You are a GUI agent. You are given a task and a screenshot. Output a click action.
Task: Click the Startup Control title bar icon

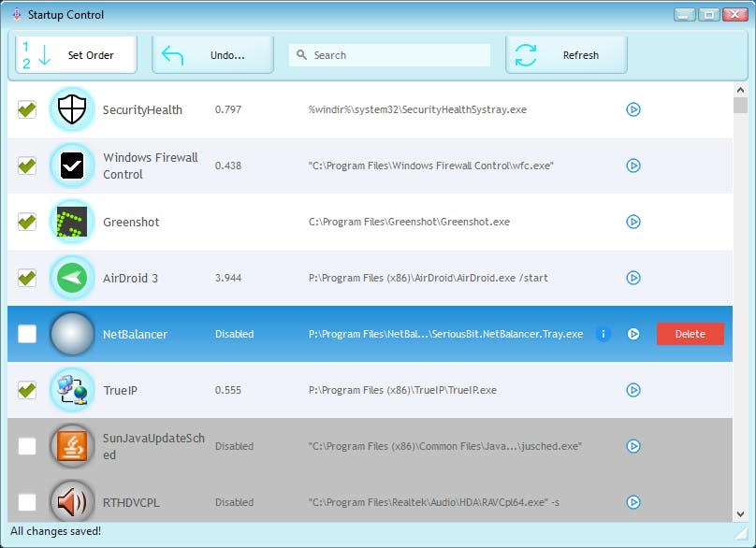click(17, 14)
